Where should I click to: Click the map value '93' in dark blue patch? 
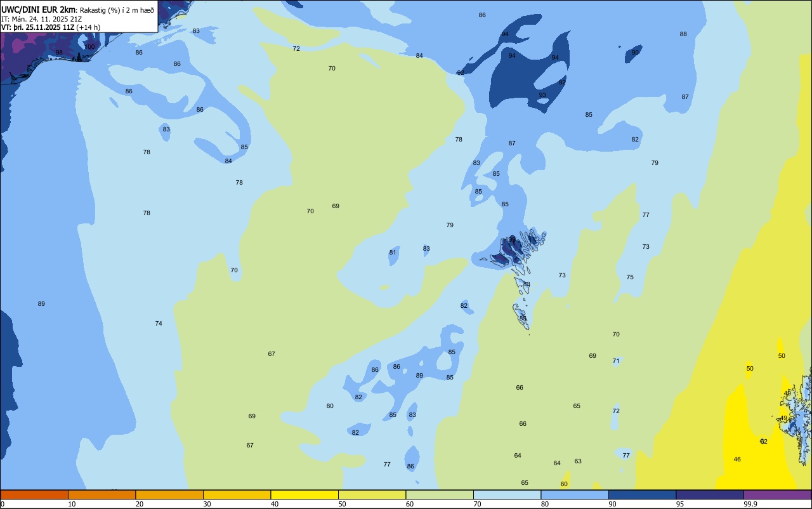click(542, 95)
